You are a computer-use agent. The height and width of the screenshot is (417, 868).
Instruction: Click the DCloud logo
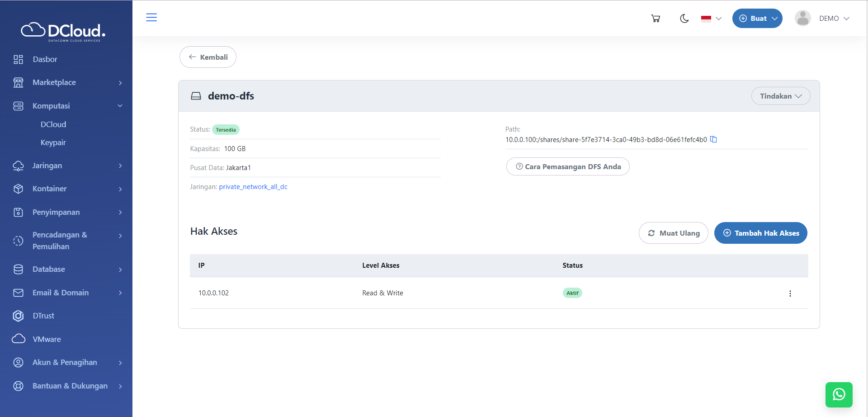click(x=63, y=31)
